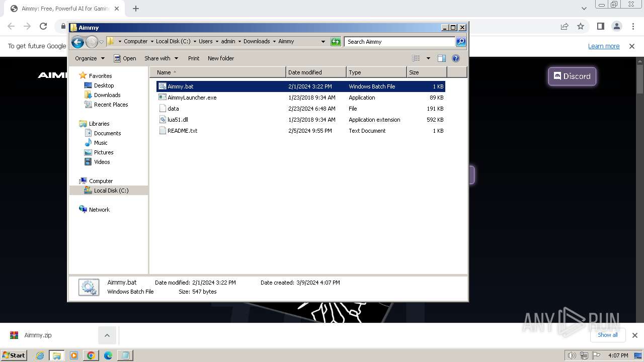Viewport: 644px width, 362px height.
Task: Click the green refresh button beside address bar
Action: tap(336, 42)
